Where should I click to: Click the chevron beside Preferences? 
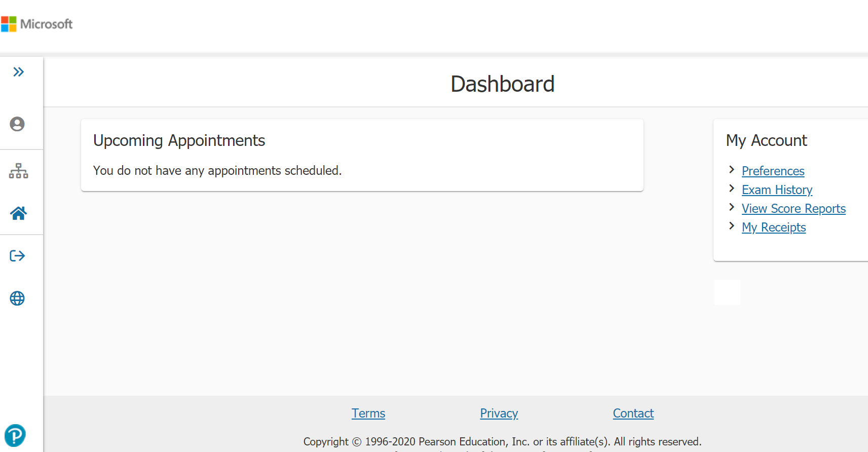pyautogui.click(x=731, y=170)
